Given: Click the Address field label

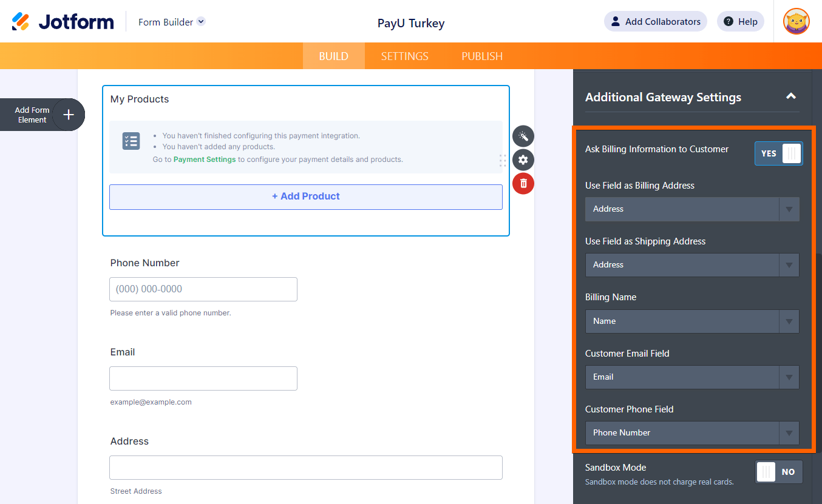Looking at the screenshot, I should click(129, 441).
